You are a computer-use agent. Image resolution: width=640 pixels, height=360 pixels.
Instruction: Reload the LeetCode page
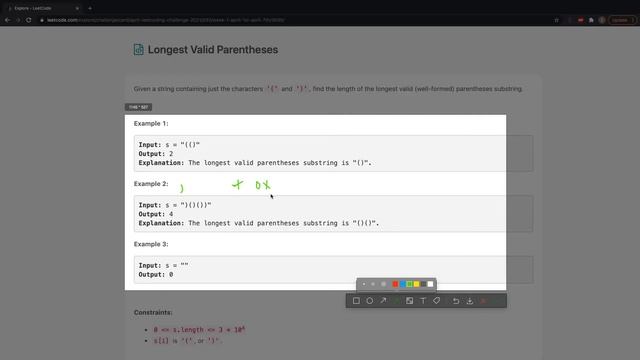29,20
